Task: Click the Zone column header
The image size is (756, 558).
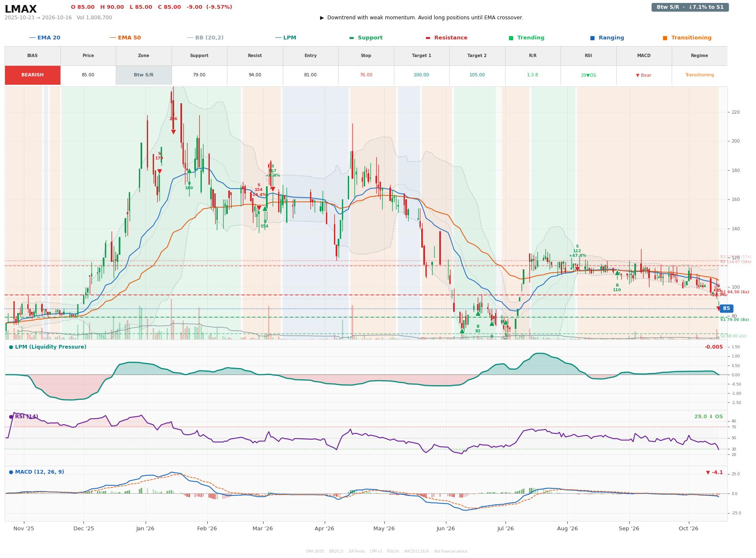Action: [x=143, y=56]
